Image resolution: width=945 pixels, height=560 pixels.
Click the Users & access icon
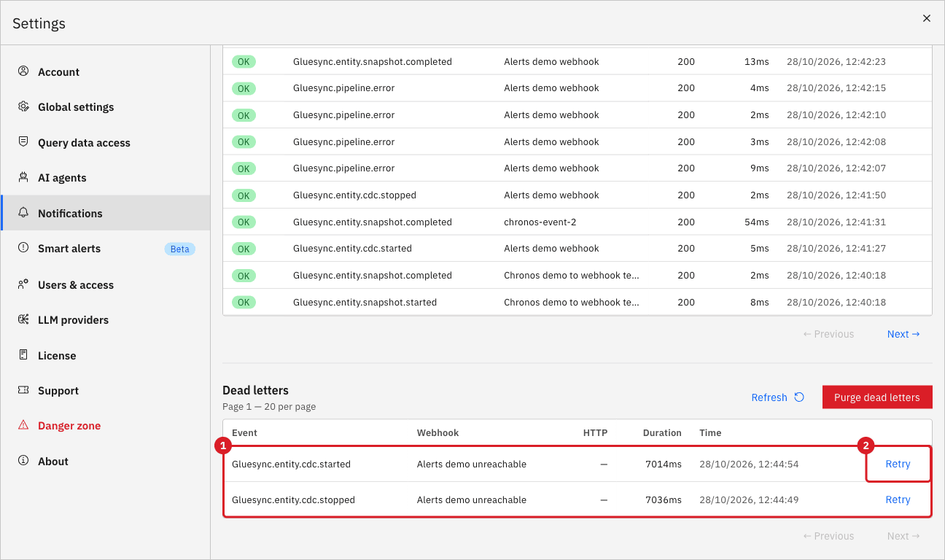tap(23, 284)
